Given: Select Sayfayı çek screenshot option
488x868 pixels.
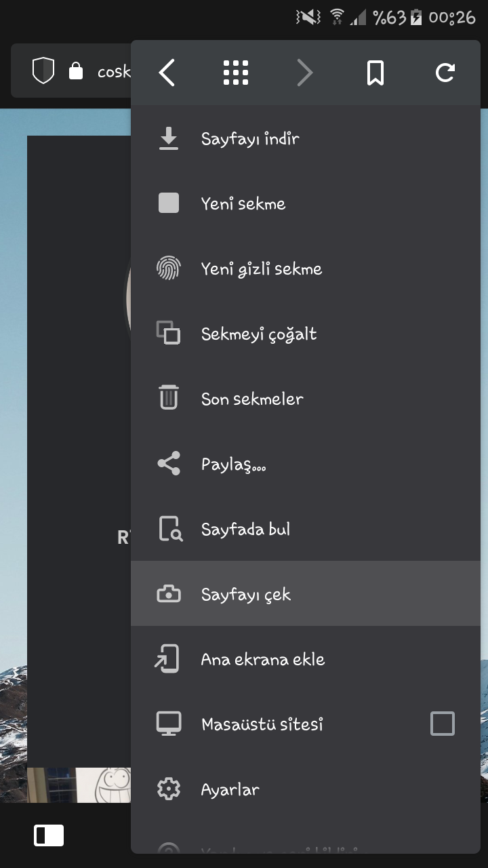Looking at the screenshot, I should pyautogui.click(x=306, y=595).
